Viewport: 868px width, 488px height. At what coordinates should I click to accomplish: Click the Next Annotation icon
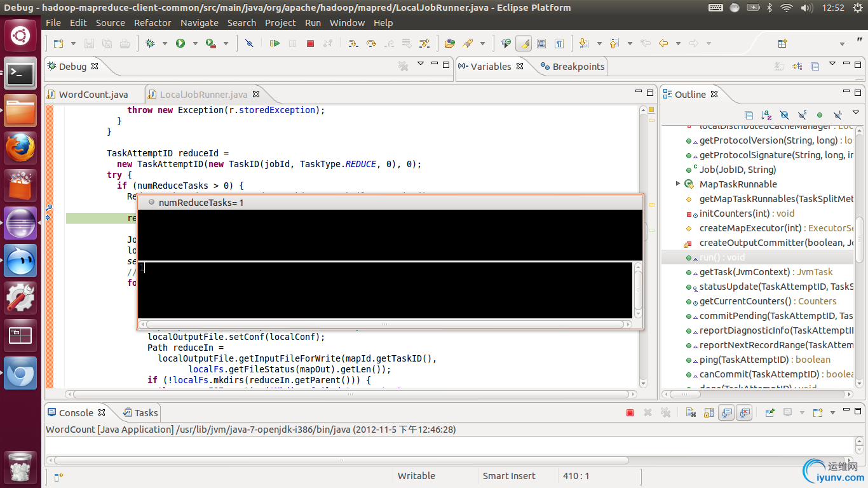point(583,43)
